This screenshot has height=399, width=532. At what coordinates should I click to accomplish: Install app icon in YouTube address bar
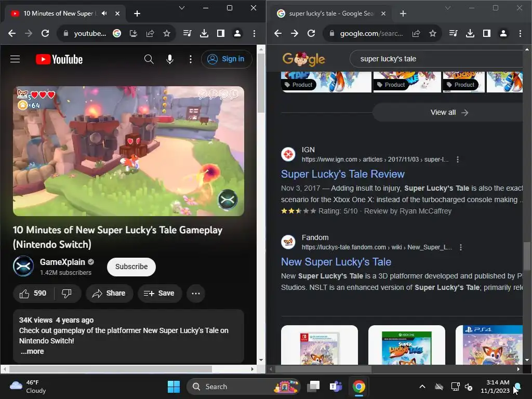(134, 33)
